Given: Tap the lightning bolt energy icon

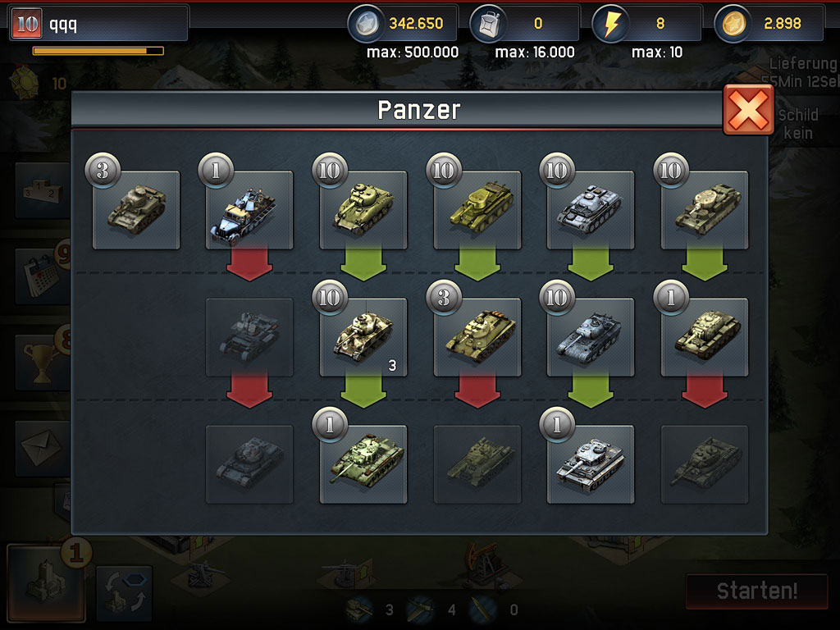Looking at the screenshot, I should click(611, 24).
